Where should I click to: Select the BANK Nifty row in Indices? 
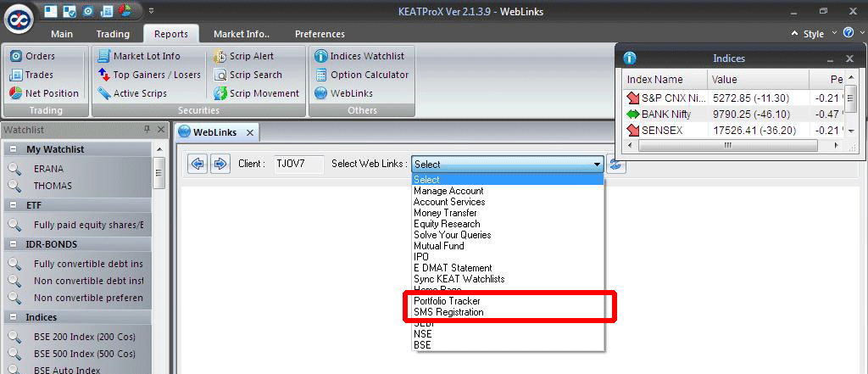(x=734, y=114)
